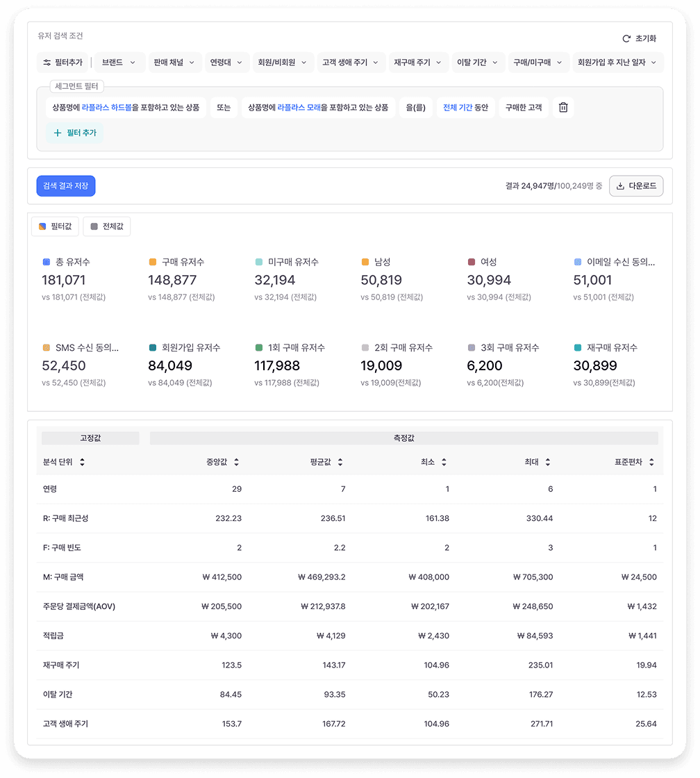Open 회원/비회원 dropdown
The image size is (700, 778).
coord(283,63)
